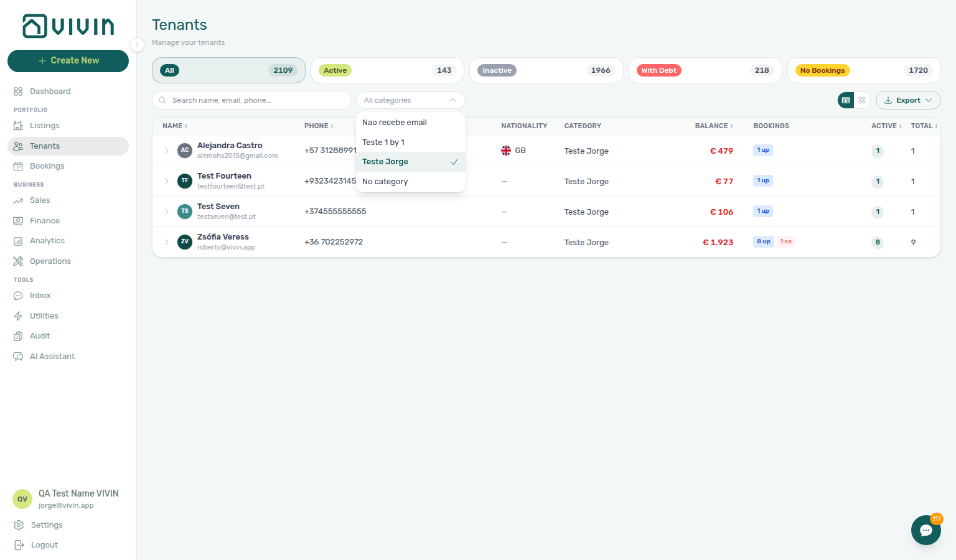The image size is (956, 560).
Task: Click the Create New button
Action: pos(68,61)
